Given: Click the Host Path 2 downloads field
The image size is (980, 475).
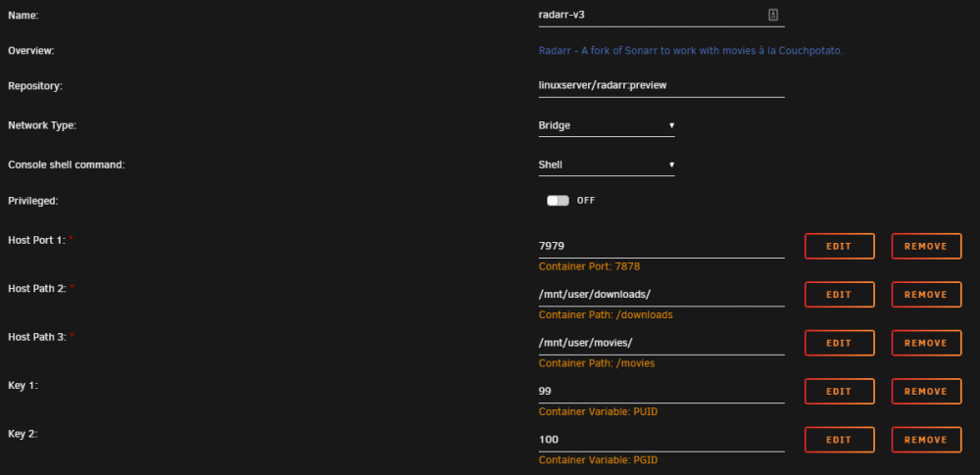Looking at the screenshot, I should click(661, 295).
